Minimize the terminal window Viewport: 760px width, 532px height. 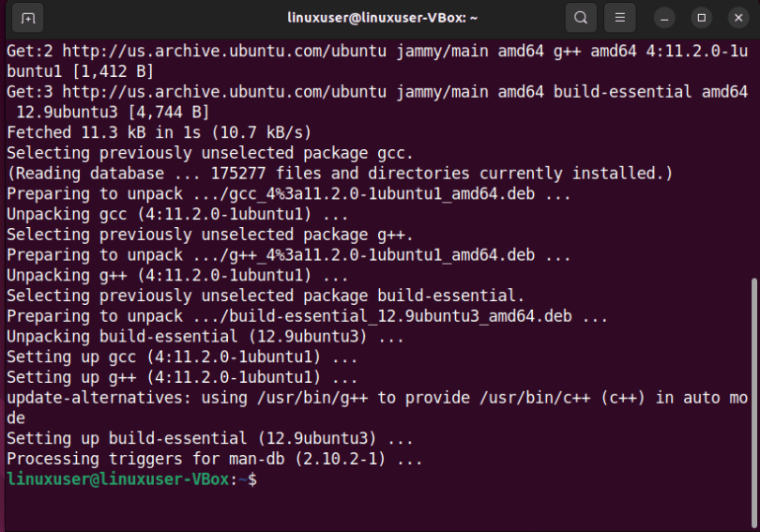(x=664, y=19)
